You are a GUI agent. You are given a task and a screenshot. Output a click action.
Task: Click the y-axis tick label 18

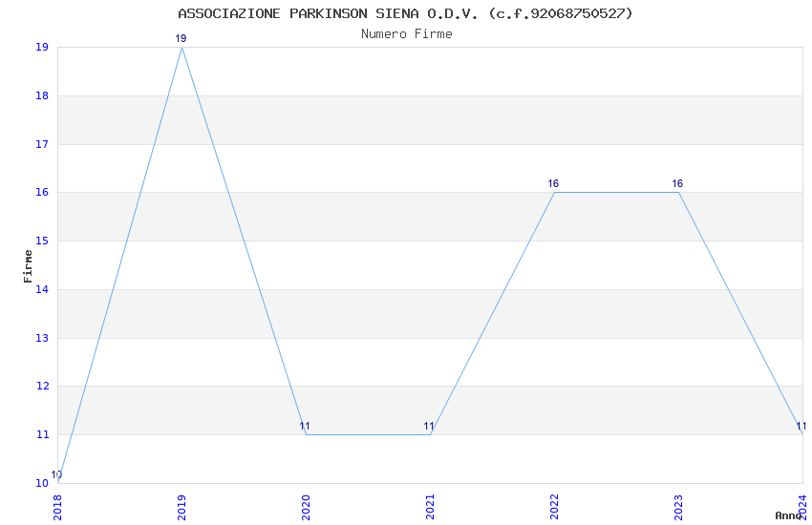point(42,95)
